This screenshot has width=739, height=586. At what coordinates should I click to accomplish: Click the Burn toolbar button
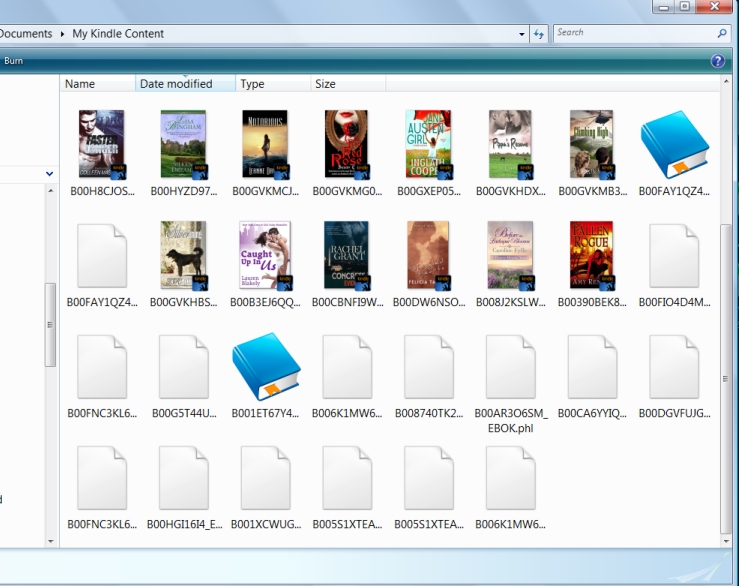[x=13, y=61]
